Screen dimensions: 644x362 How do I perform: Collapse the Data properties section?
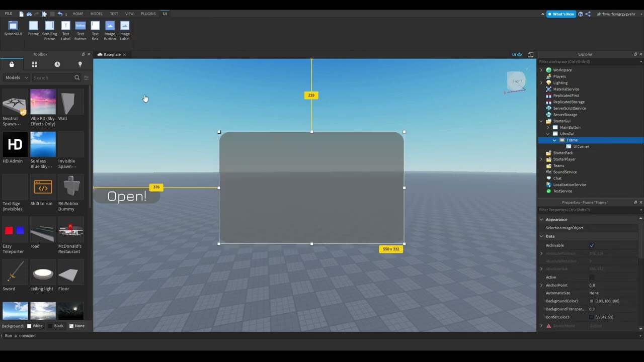(541, 236)
